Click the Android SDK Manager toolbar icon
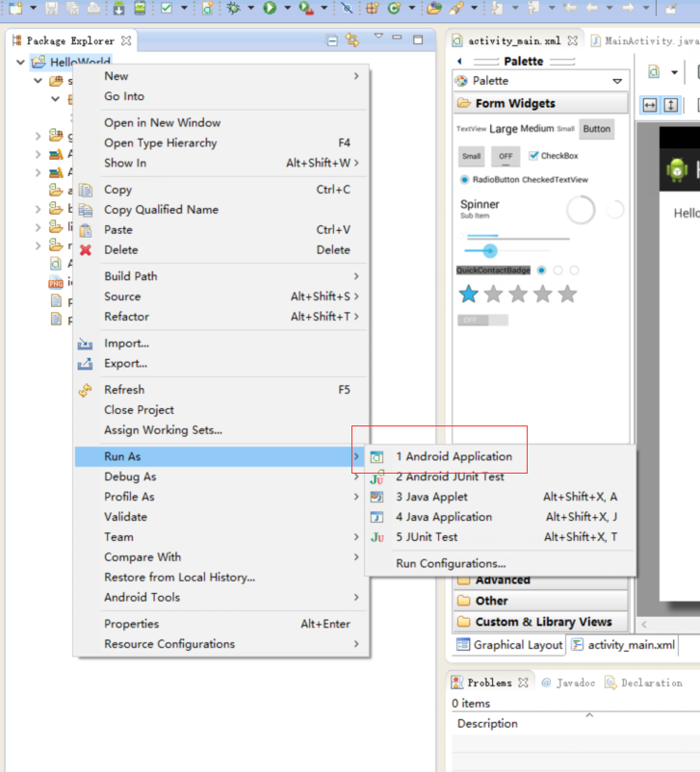This screenshot has width=700, height=772. pyautogui.click(x=118, y=8)
